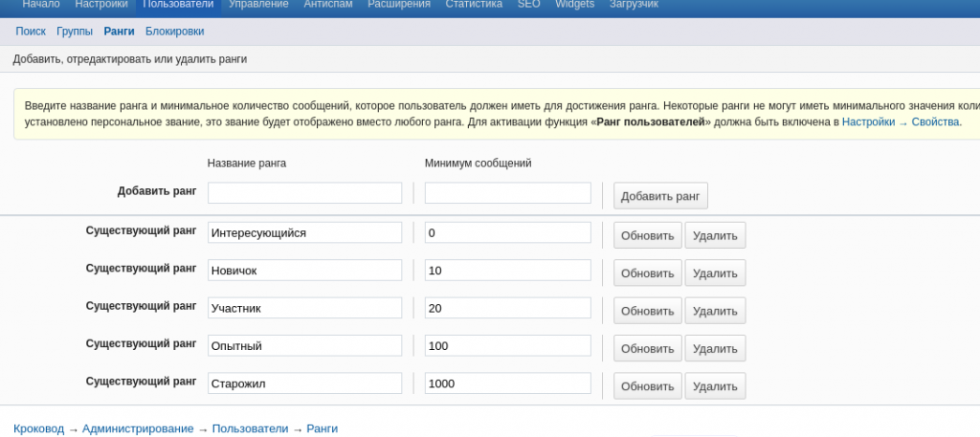This screenshot has height=437, width=980.
Task: Switch to the Группы subsection
Action: pyautogui.click(x=75, y=32)
